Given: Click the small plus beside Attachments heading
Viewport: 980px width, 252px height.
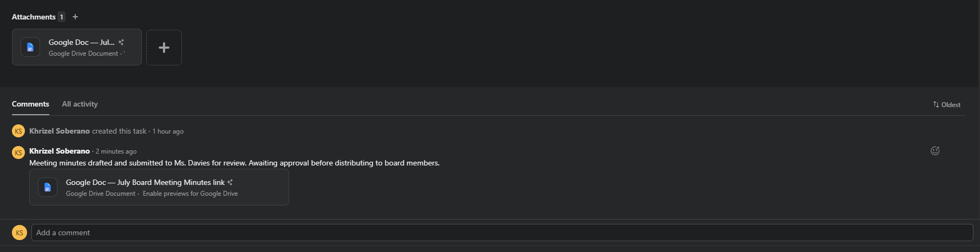Looking at the screenshot, I should (x=75, y=17).
